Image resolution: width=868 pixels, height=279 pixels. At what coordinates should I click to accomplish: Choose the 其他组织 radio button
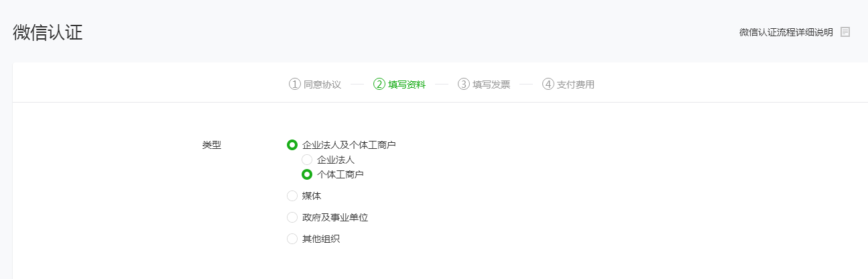tap(292, 239)
